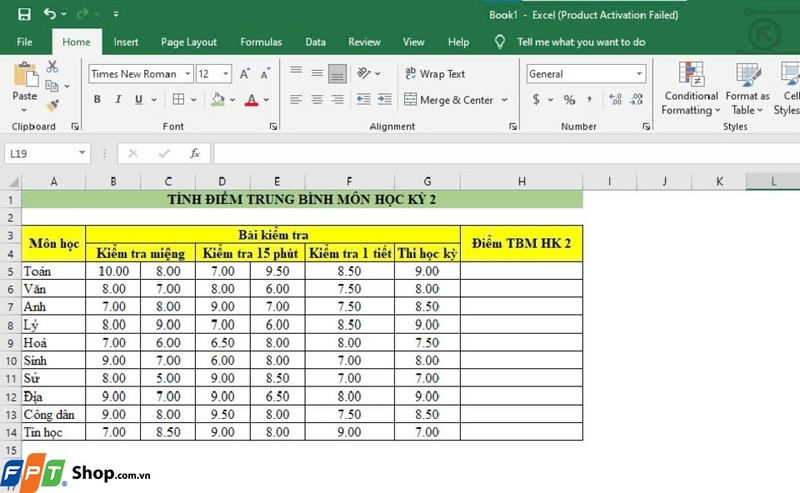
Task: Click the Save icon in quick access toolbar
Action: click(x=23, y=15)
